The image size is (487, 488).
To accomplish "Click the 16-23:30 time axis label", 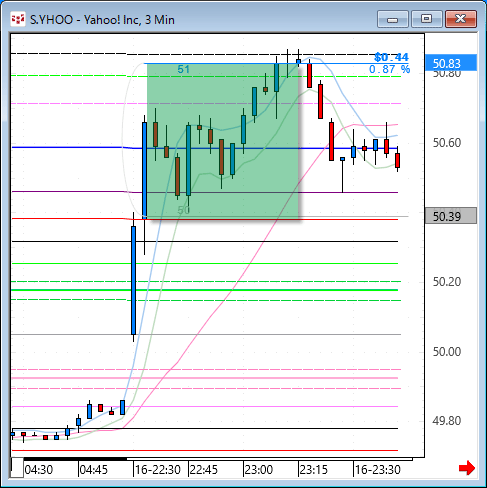I will click(x=378, y=470).
